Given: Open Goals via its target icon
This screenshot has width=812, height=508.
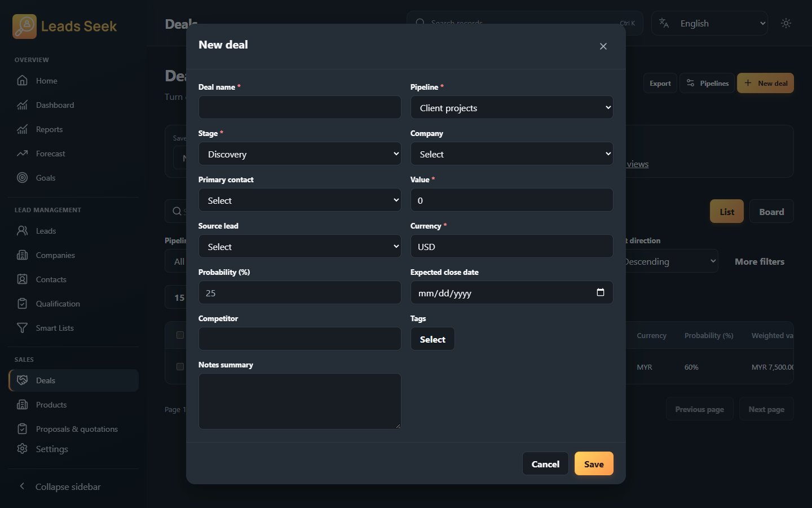Looking at the screenshot, I should (22, 178).
